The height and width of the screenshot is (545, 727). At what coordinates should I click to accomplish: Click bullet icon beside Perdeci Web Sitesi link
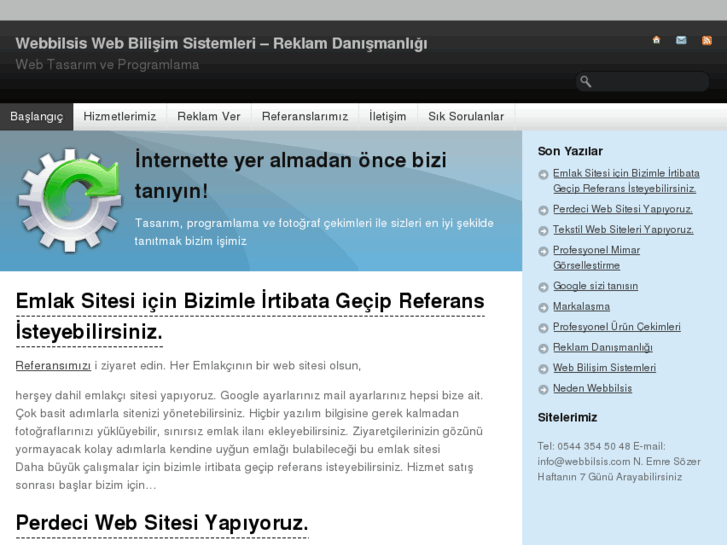coord(543,210)
